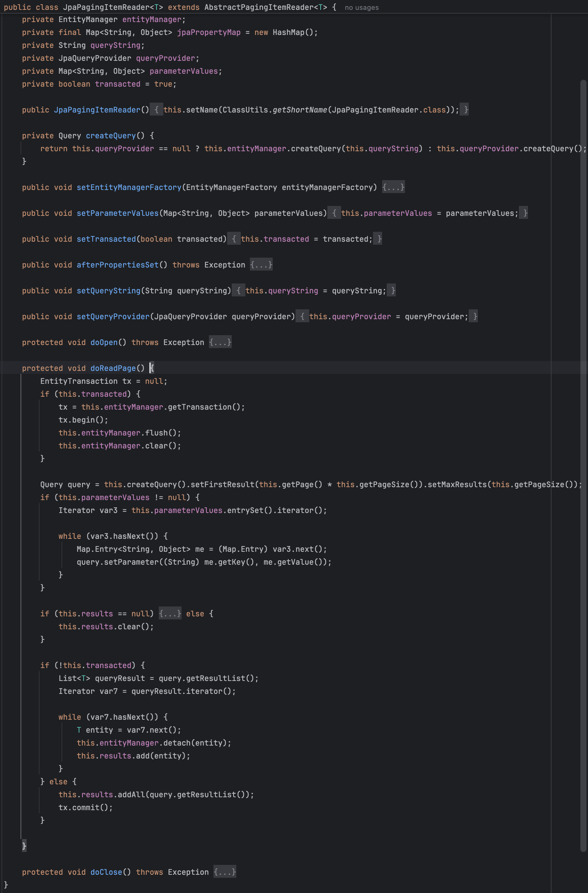Click 'T entity = var7.next()' line

click(x=129, y=730)
